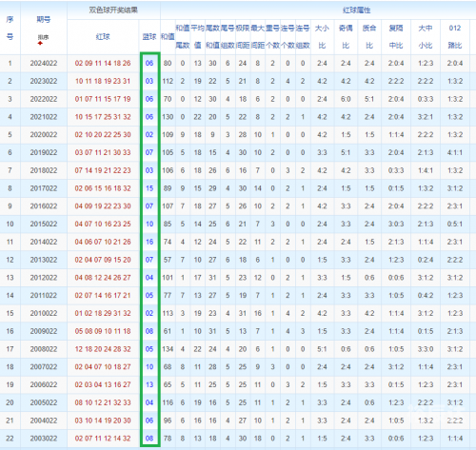Click the 双色球开奖结果 header
Image resolution: width=476 pixels, height=450 pixels.
point(113,10)
